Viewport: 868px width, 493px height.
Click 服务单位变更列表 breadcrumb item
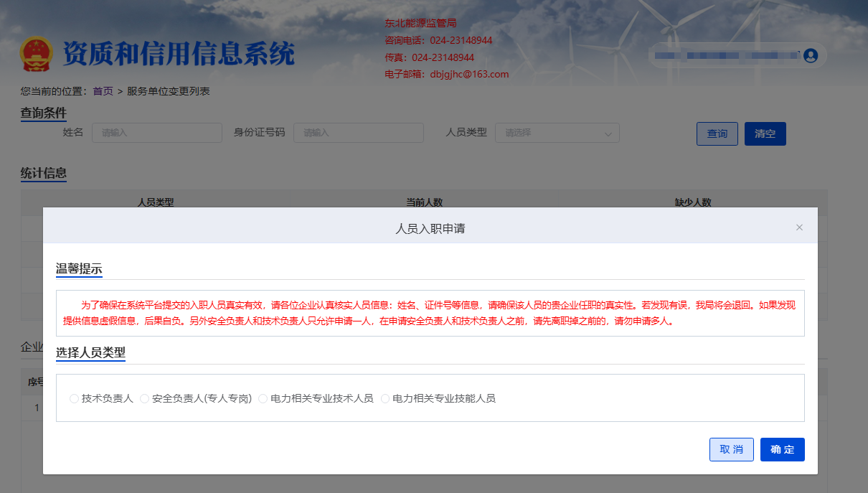168,91
